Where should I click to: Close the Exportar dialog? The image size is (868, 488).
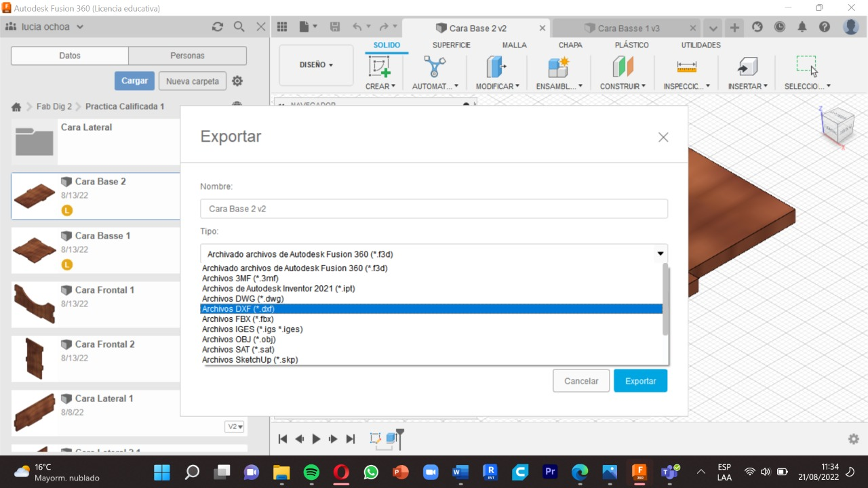(x=663, y=137)
